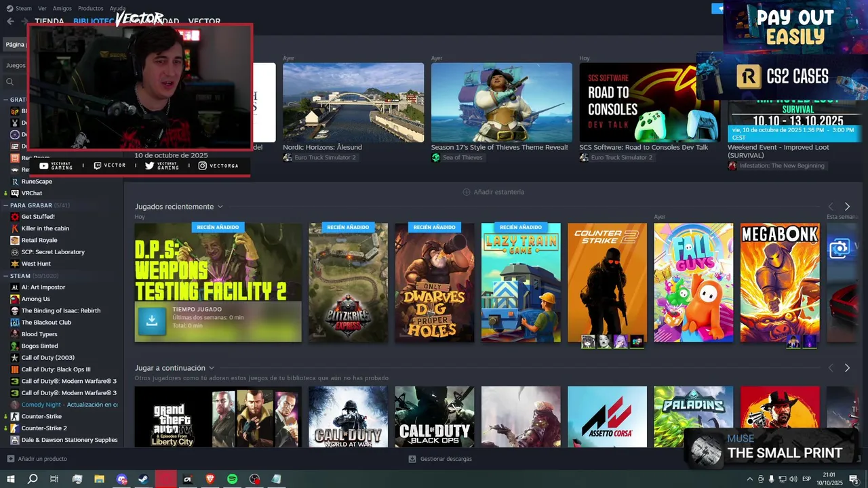The image size is (868, 488).
Task: Open Brave browser from the taskbar
Action: (210, 479)
